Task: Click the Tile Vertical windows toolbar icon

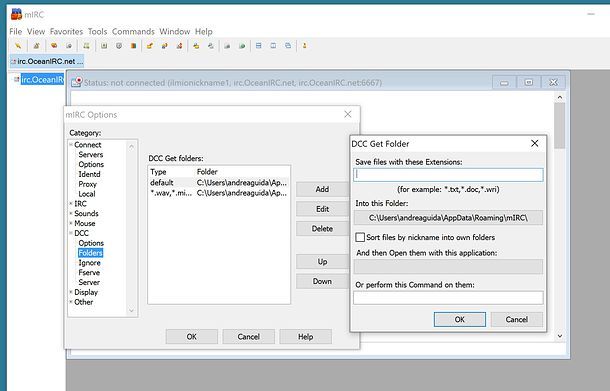Action: click(x=273, y=46)
